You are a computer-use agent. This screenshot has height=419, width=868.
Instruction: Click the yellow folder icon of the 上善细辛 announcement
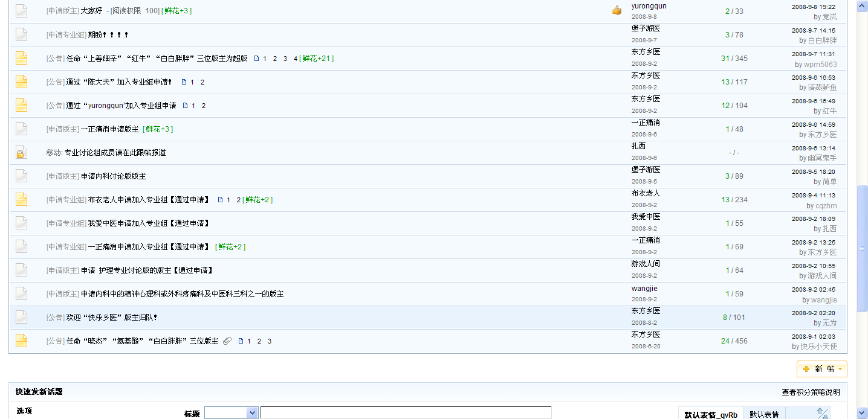pos(21,59)
